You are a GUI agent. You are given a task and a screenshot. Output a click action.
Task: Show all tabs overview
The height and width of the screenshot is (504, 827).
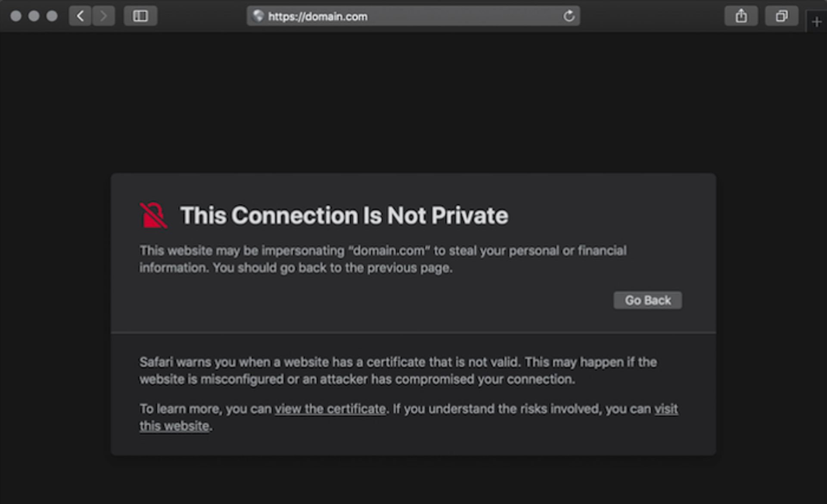click(781, 16)
